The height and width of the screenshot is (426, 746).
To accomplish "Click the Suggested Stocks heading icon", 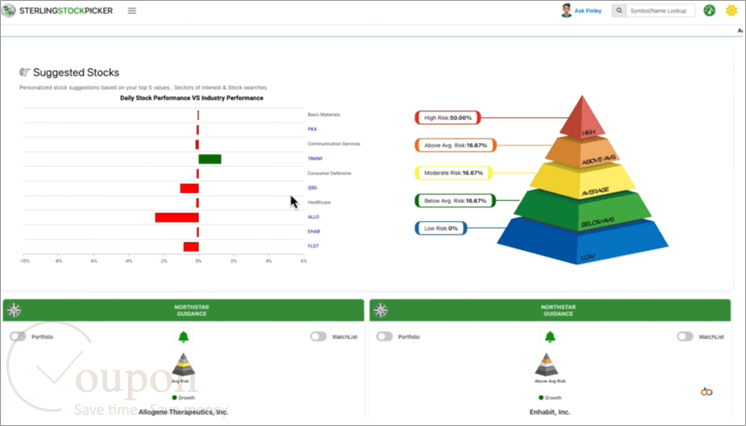I will 24,72.
